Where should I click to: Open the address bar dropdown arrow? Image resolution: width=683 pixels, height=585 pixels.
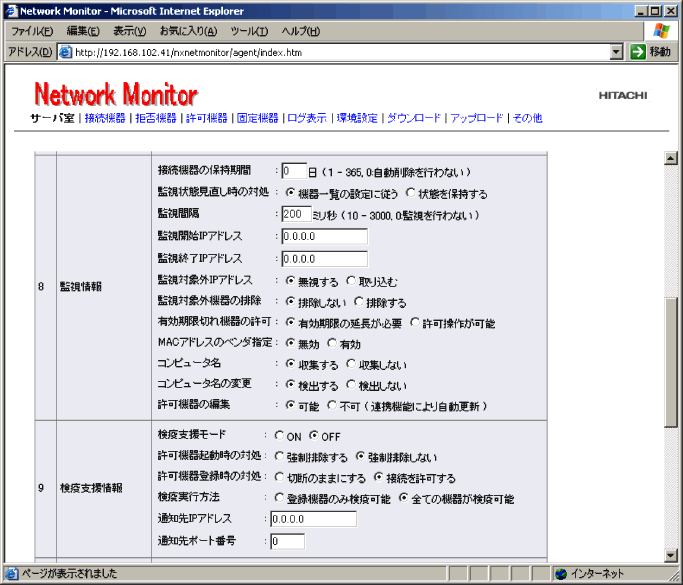point(616,52)
